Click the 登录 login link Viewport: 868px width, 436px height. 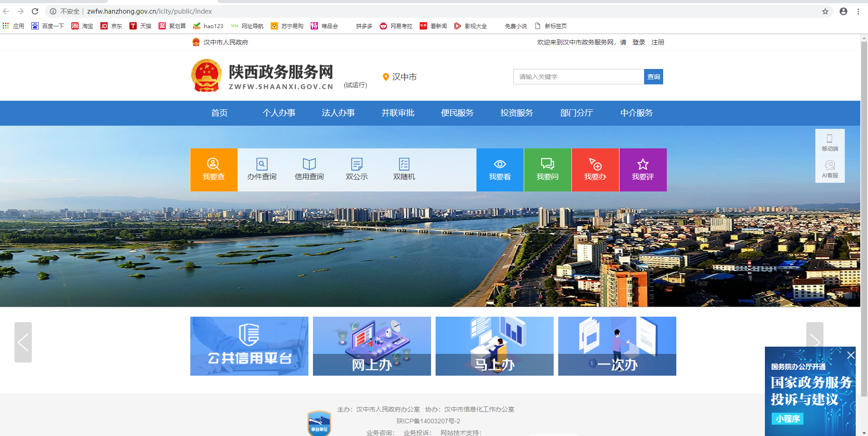point(639,42)
